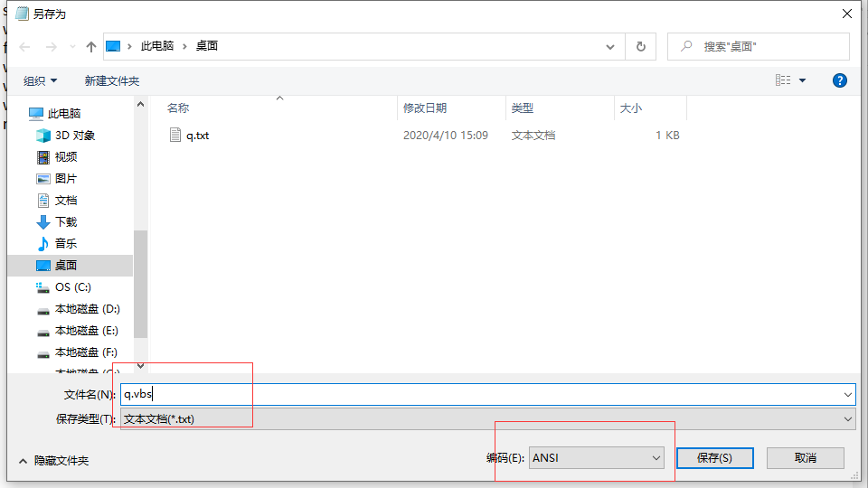Open 本地磁盘 (F:) in sidebar
This screenshot has height=488, width=868.
coord(76,352)
